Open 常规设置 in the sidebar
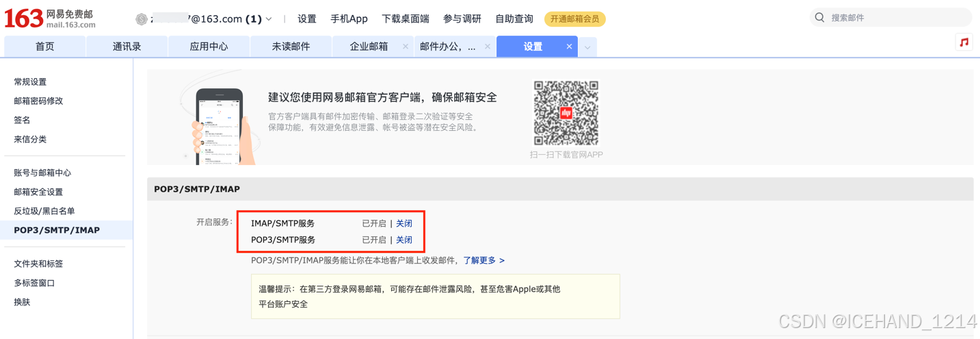 30,82
